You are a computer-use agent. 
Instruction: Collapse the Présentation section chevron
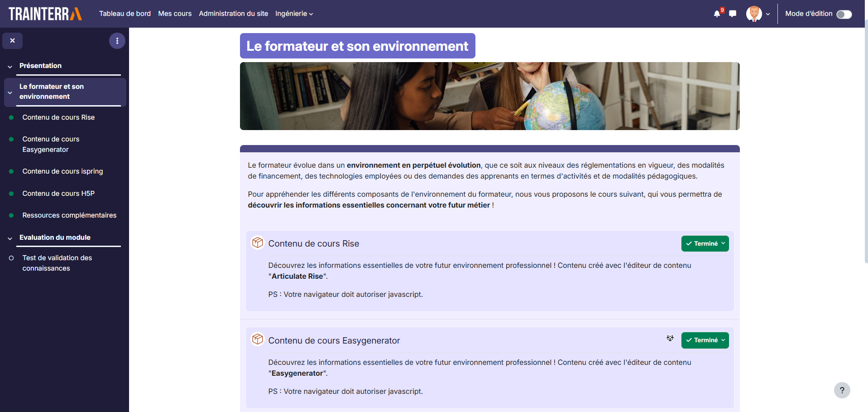tap(10, 66)
